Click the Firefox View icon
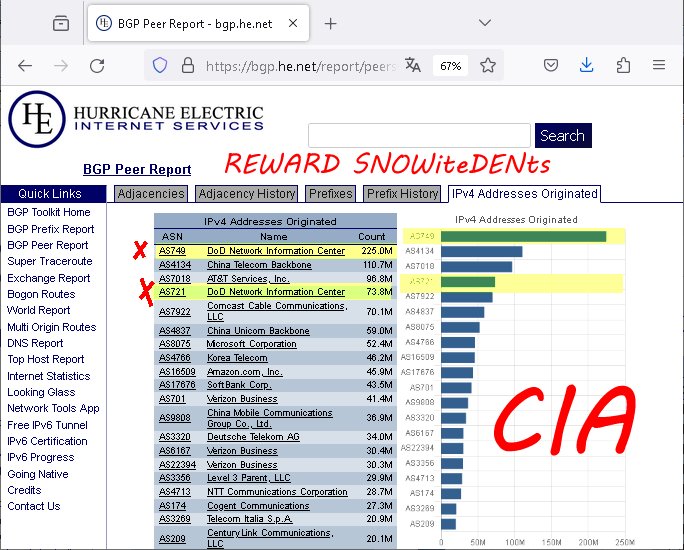 tap(61, 23)
